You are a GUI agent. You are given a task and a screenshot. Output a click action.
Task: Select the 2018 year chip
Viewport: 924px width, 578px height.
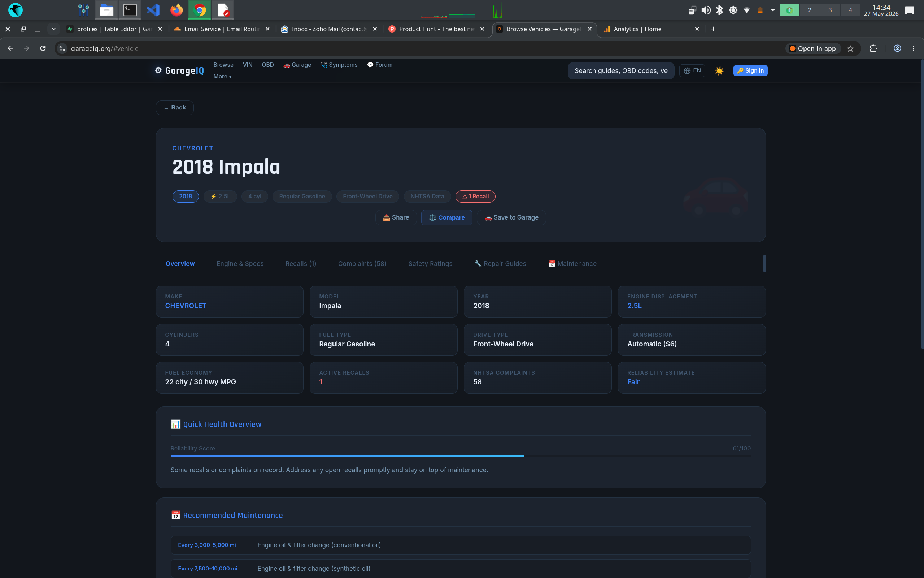click(x=186, y=197)
